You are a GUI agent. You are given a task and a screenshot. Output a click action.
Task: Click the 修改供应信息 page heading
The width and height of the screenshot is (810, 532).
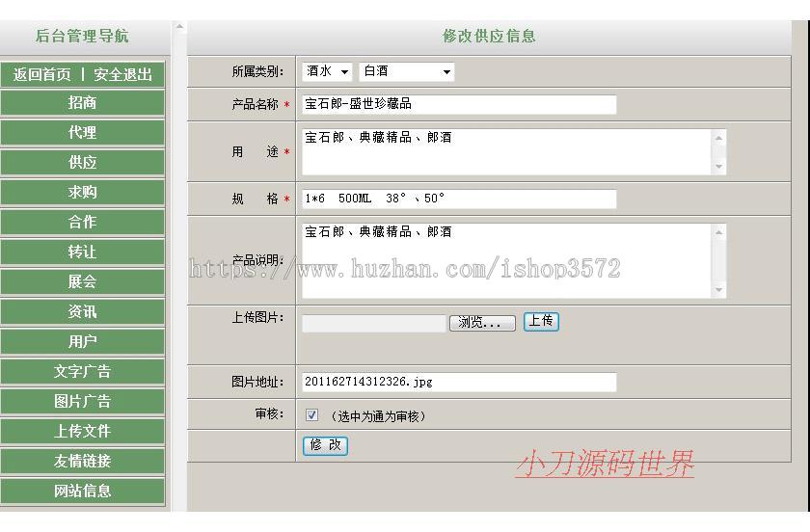[489, 37]
